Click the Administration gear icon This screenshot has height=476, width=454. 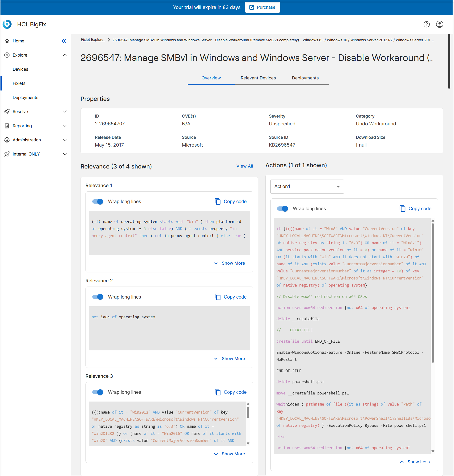tap(7, 140)
